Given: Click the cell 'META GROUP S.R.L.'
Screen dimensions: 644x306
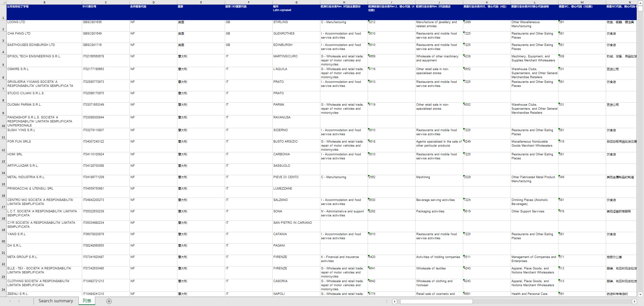Looking at the screenshot, I should click(x=44, y=261).
